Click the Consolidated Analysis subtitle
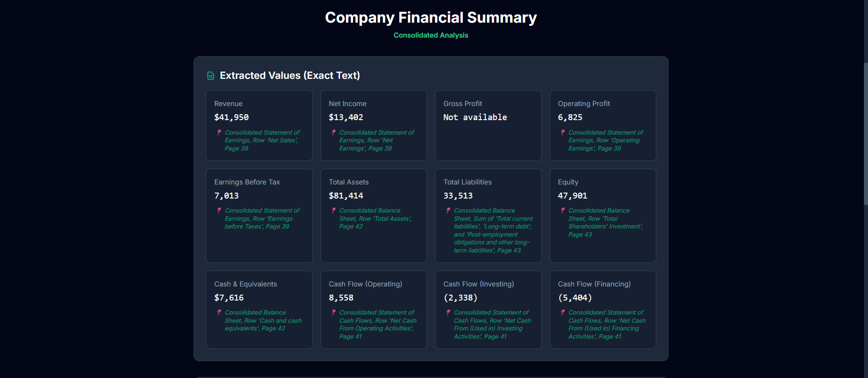This screenshot has width=868, height=378. 431,35
